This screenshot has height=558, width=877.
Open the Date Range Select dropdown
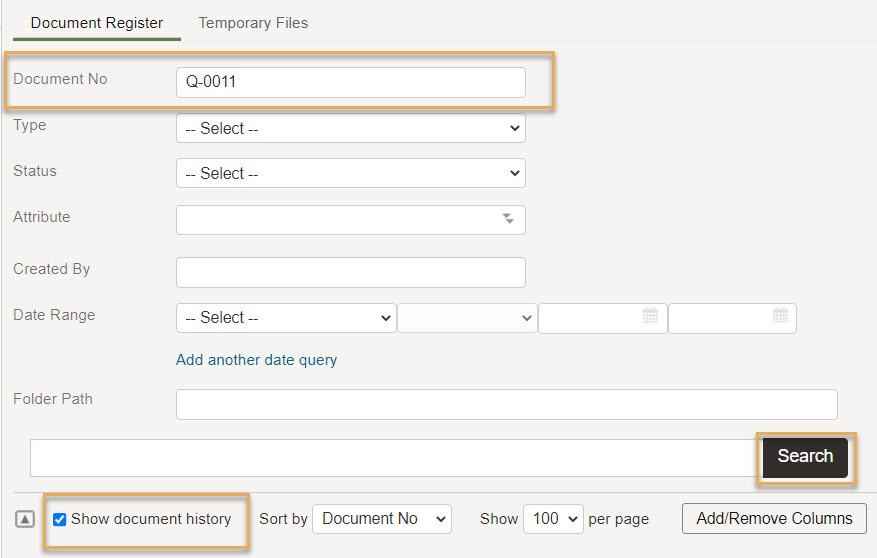pos(286,318)
